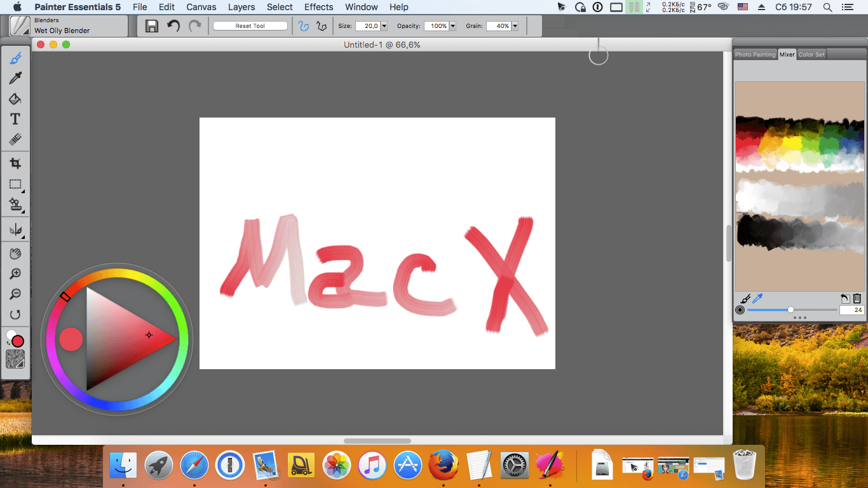
Task: Select the Mirror Painting tool
Action: 16,229
